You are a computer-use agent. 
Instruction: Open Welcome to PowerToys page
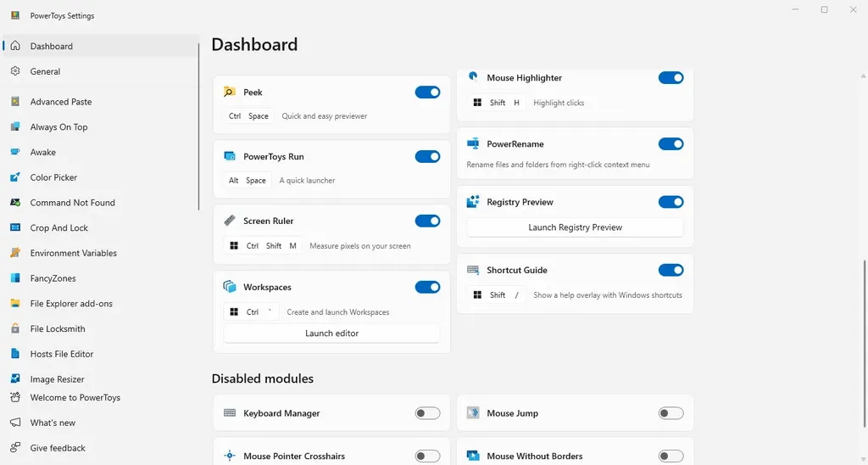point(100,397)
